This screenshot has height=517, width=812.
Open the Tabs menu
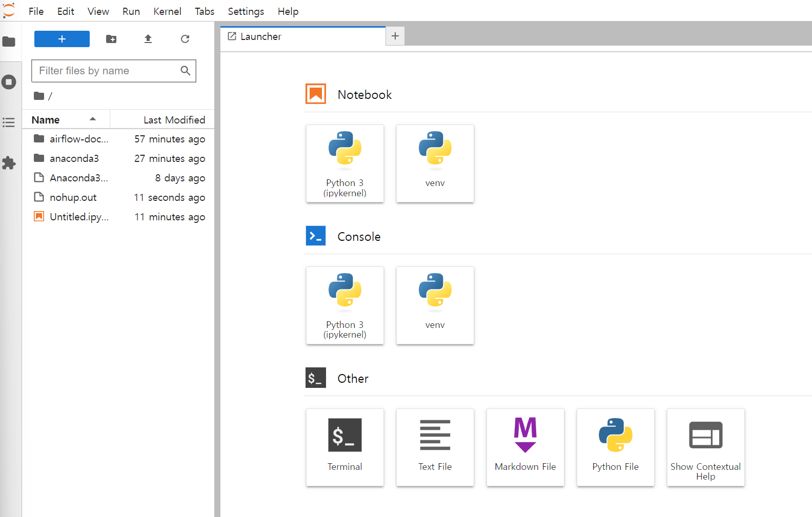point(205,11)
